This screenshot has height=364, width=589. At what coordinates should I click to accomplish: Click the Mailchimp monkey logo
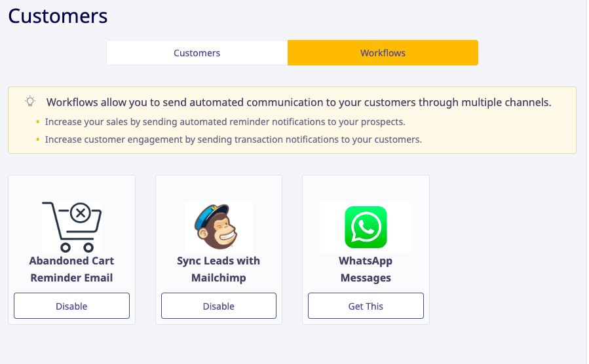click(218, 227)
